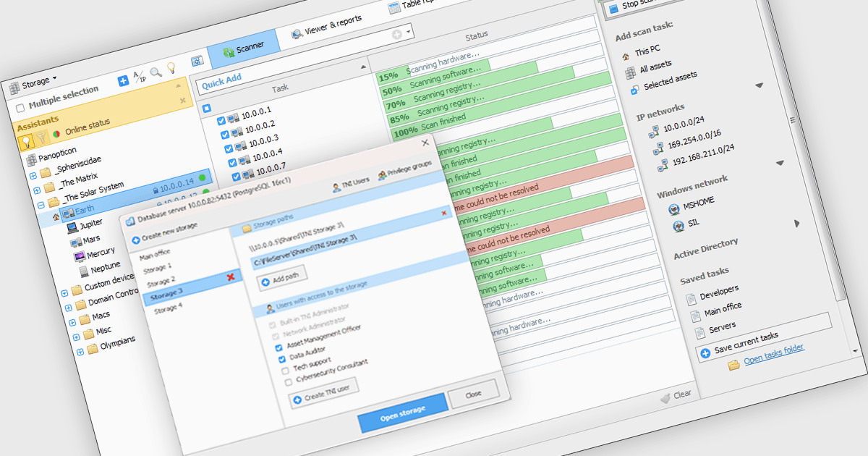The height and width of the screenshot is (456, 868).
Task: Click the tasks folder icon
Action: point(733,364)
